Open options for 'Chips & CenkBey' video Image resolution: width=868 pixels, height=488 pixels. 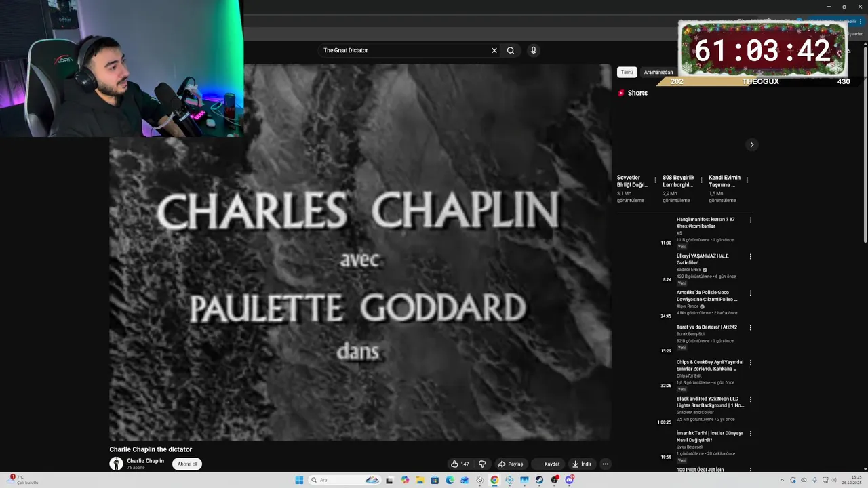click(x=750, y=363)
